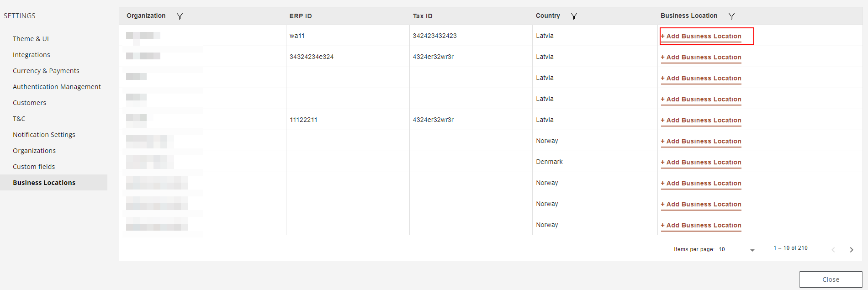Go to previous page of results

pyautogui.click(x=833, y=250)
